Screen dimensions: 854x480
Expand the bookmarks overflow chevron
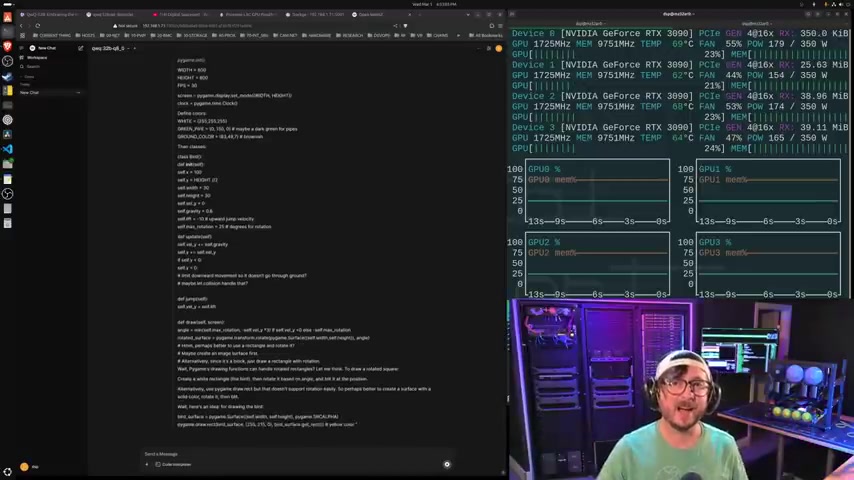[458, 35]
